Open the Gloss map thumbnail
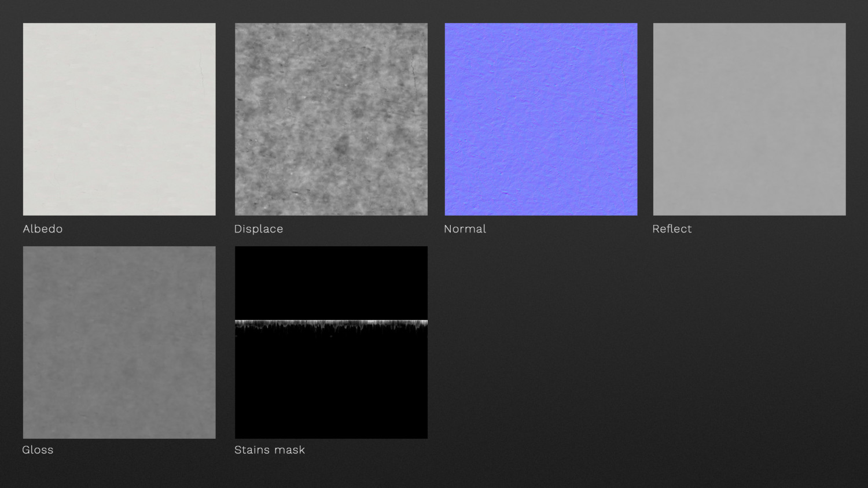The width and height of the screenshot is (868, 488). 119,342
